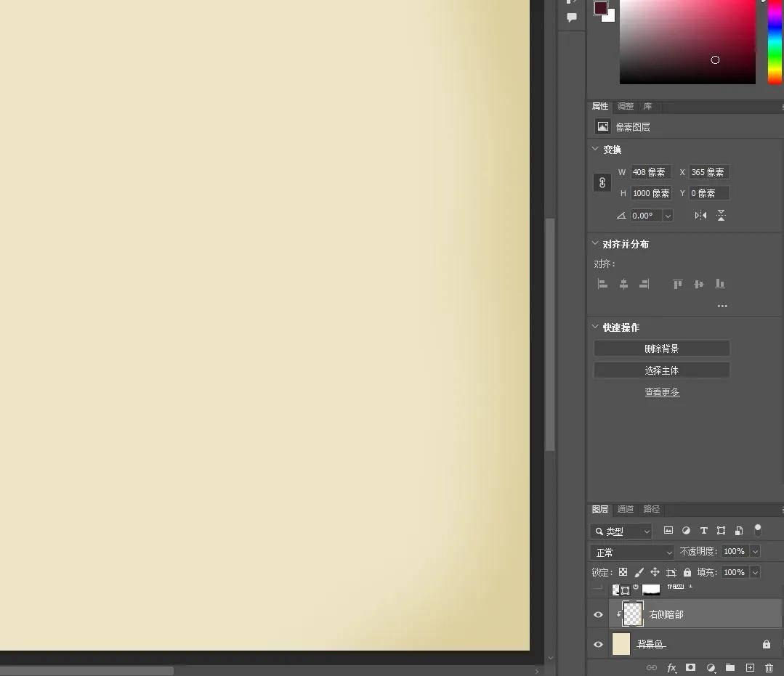Create a new layer with the plus icon

pos(750,667)
